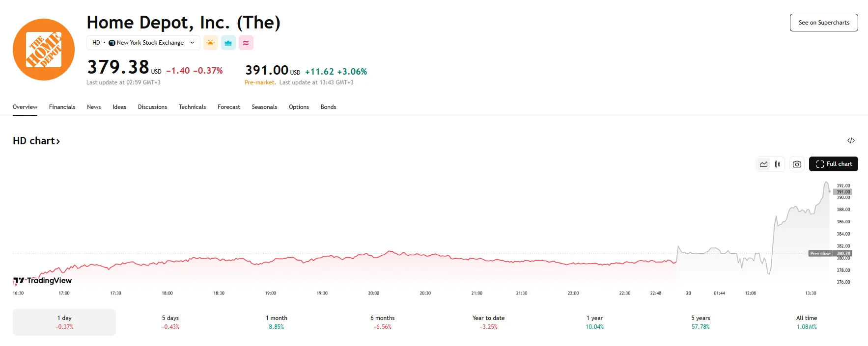
Task: Select the 1 month range
Action: click(x=277, y=322)
